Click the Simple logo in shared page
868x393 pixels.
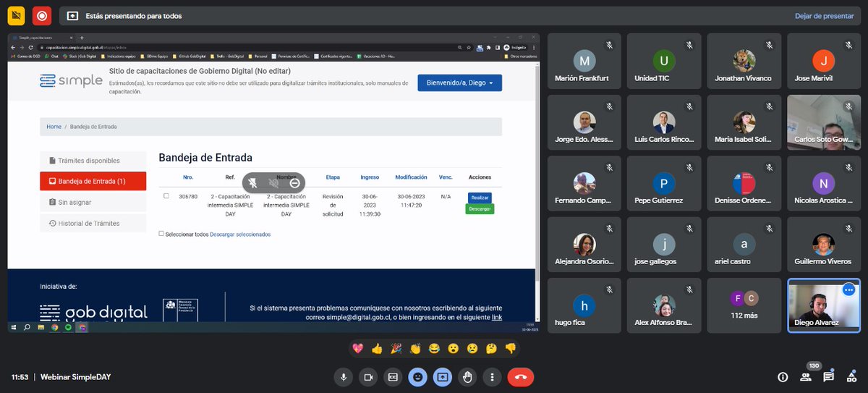71,80
